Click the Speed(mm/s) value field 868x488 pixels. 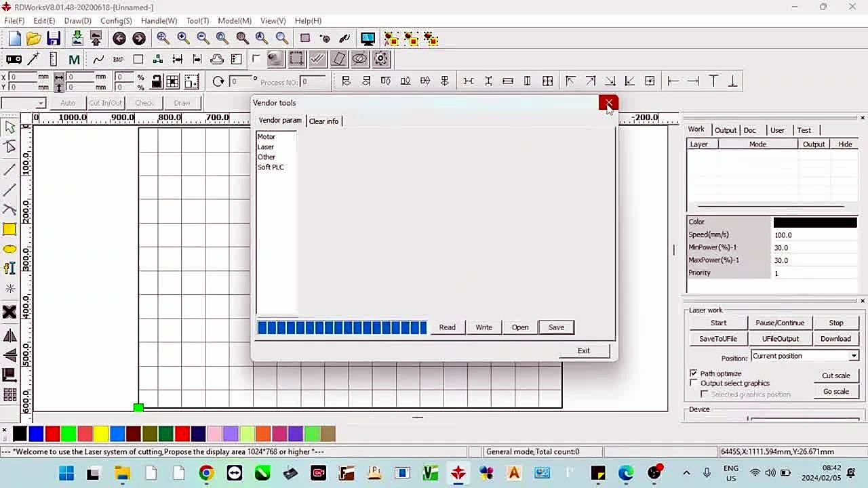click(x=815, y=235)
